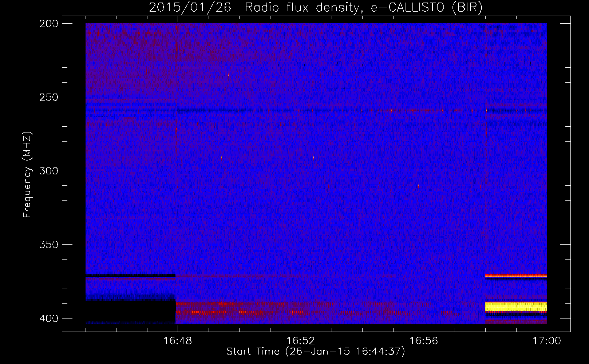Pick the 350 frequency tick label
Screen dimensions: 589x364
tap(49, 244)
